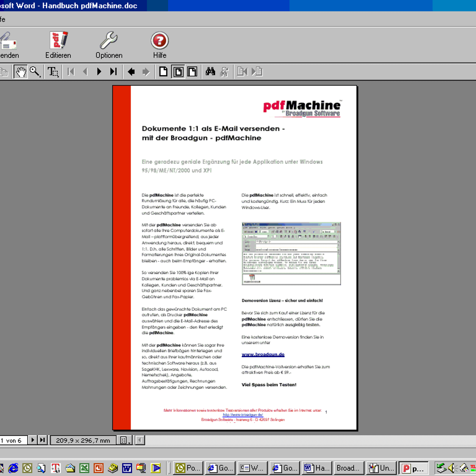The height and width of the screenshot is (476, 476).
Task: Click the horizontal scrollbar left arrow
Action: click(x=140, y=440)
